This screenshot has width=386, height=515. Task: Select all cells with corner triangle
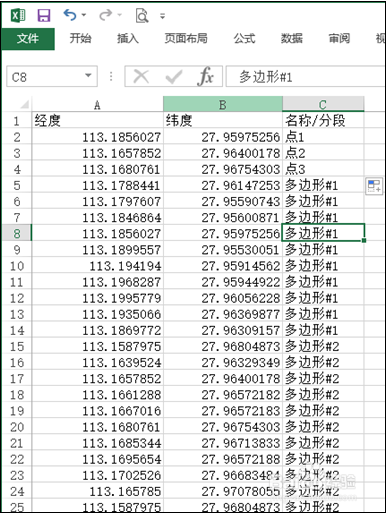coord(24,105)
